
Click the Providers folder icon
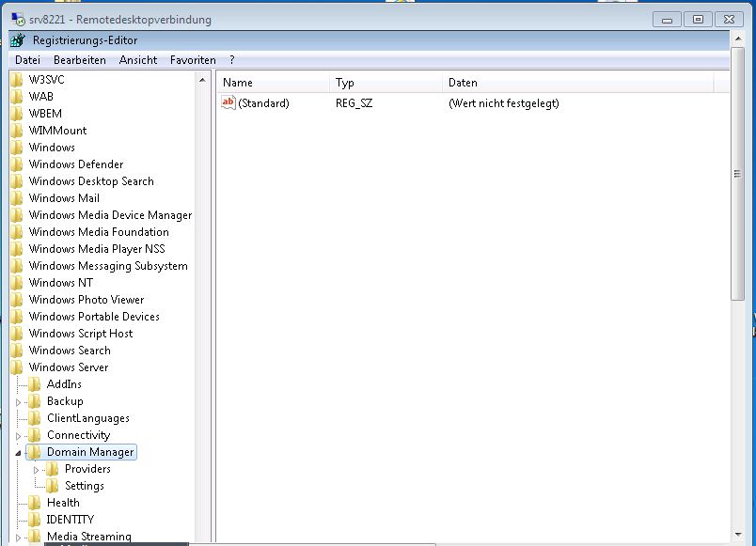point(53,469)
